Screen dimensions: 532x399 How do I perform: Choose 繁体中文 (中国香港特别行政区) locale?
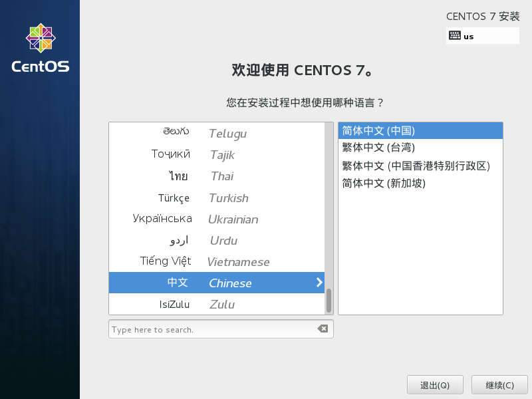point(416,166)
